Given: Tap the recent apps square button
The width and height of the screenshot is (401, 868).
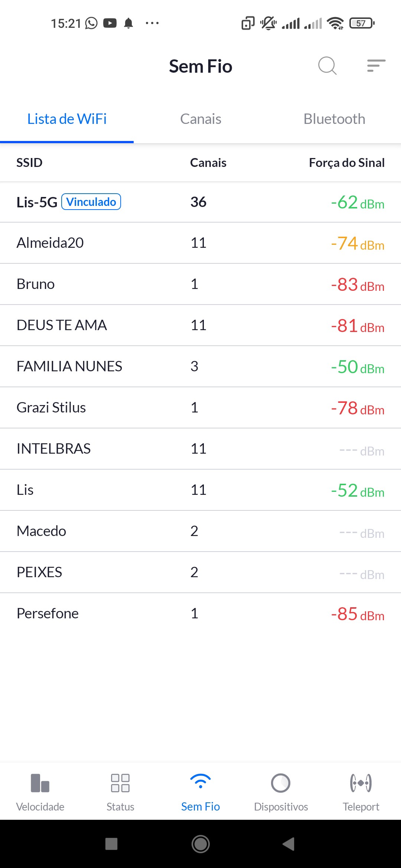Looking at the screenshot, I should pos(111,844).
